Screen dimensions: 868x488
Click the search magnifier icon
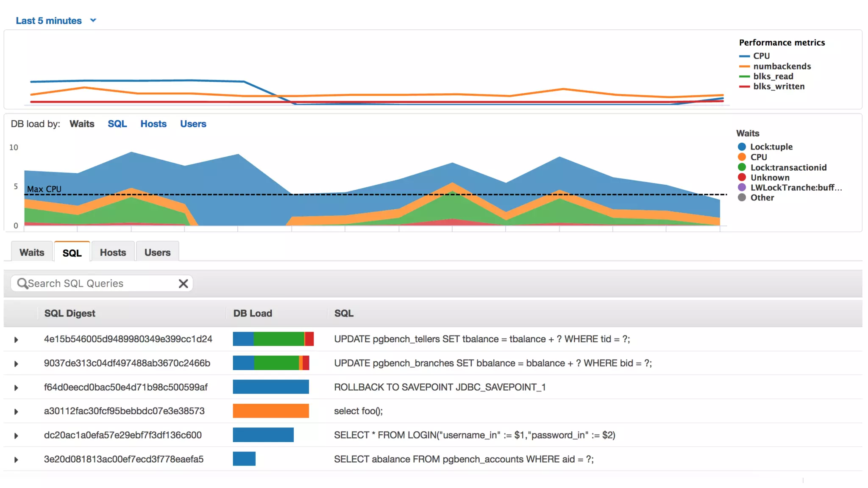[22, 283]
